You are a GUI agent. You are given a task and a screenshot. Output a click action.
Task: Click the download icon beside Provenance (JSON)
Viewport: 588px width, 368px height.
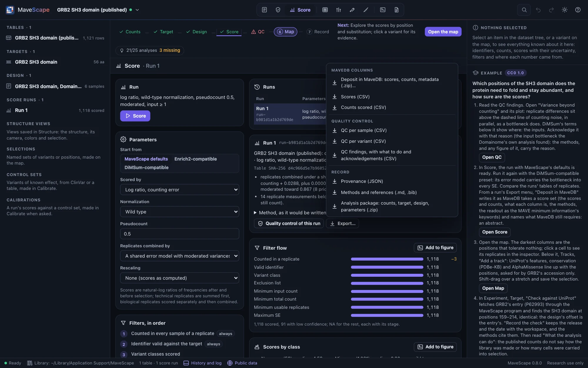(335, 181)
